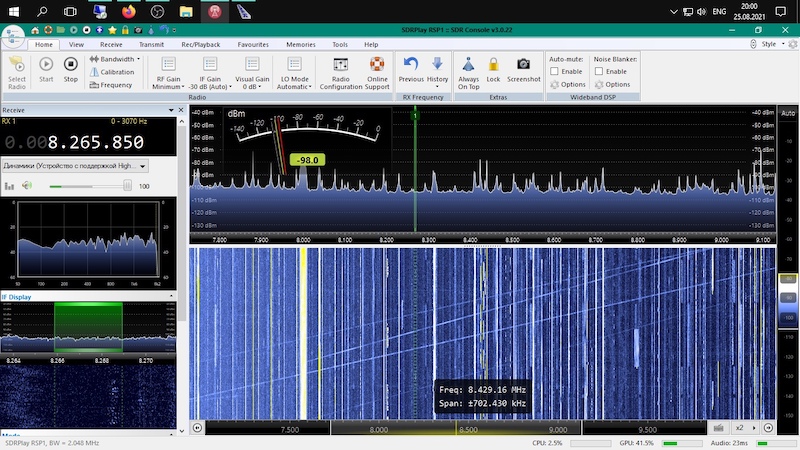This screenshot has width=800, height=450.
Task: Go to Previous RX frequency
Action: (x=411, y=68)
